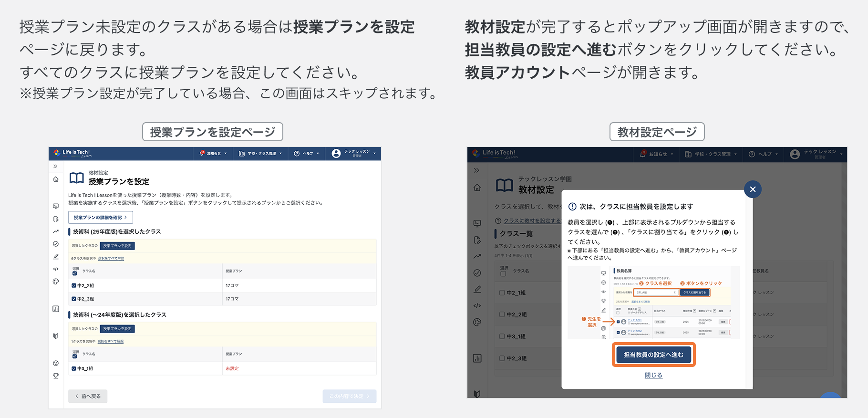868x418 pixels.
Task: Click palette icon in 授業プランを設定 page sidebar
Action: [x=56, y=282]
